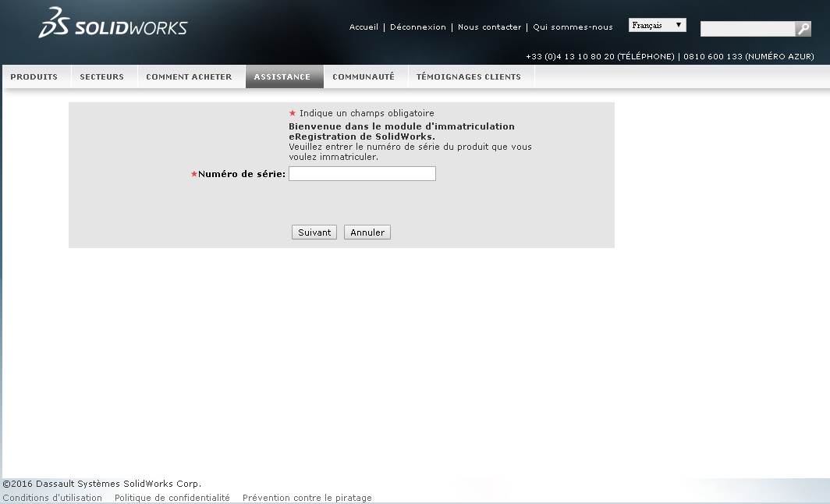This screenshot has width=830, height=504.
Task: Open Politique de confidentialité link
Action: coord(172,498)
